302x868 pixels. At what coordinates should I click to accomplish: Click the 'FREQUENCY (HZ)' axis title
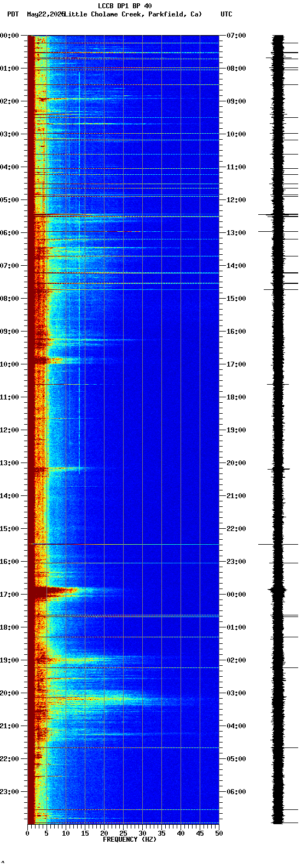[x=130, y=840]
